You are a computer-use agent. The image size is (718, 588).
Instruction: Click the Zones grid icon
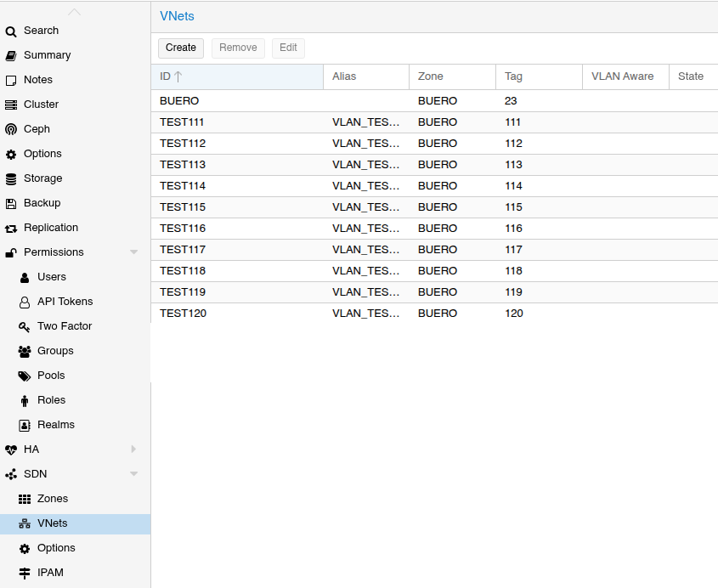point(25,499)
